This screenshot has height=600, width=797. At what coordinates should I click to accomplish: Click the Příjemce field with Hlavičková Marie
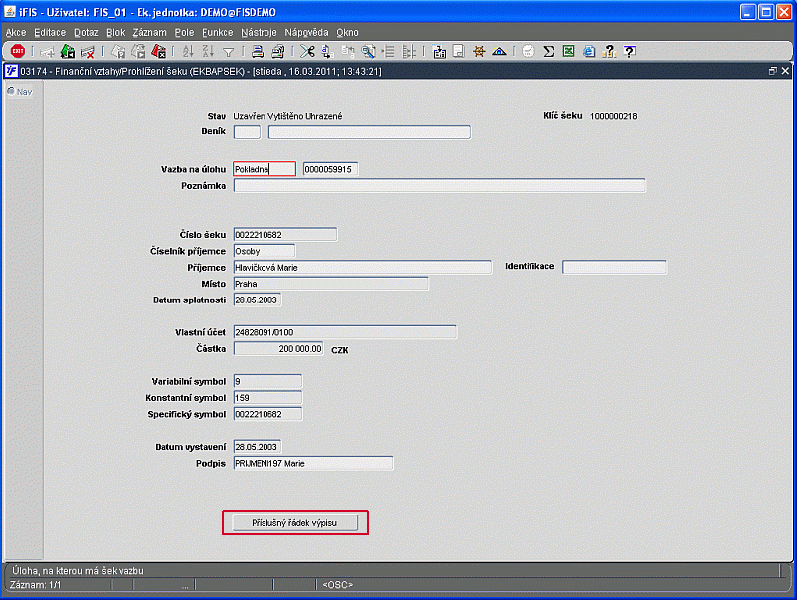click(363, 267)
